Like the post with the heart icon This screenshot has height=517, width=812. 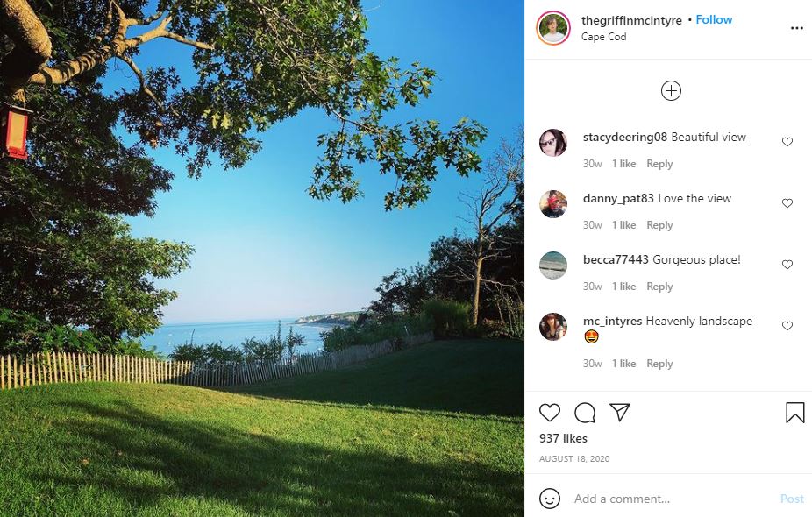coord(550,413)
